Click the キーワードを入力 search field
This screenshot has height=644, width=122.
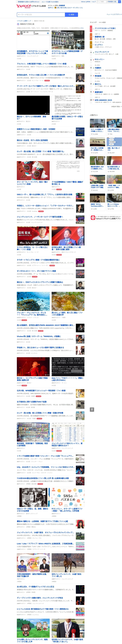pos(41,15)
